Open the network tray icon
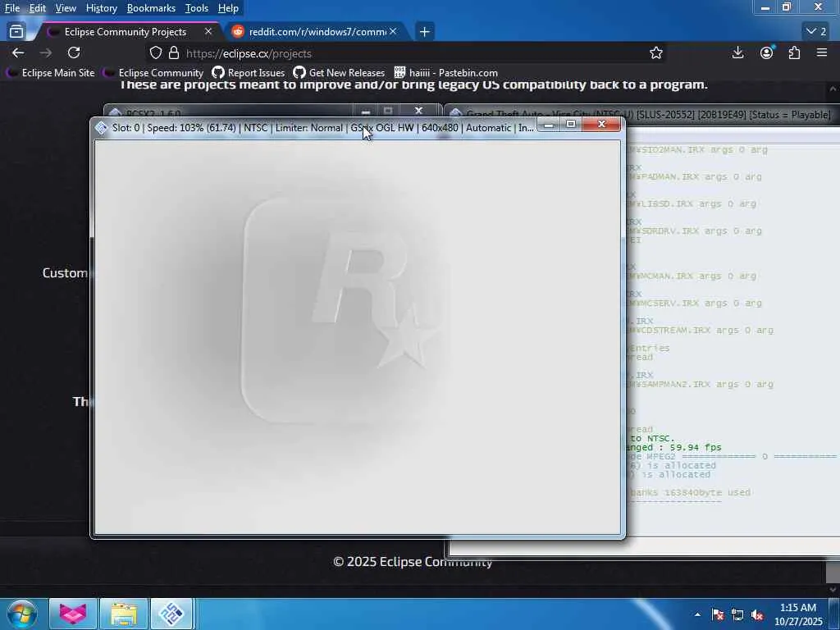This screenshot has height=630, width=840. pos(737,614)
